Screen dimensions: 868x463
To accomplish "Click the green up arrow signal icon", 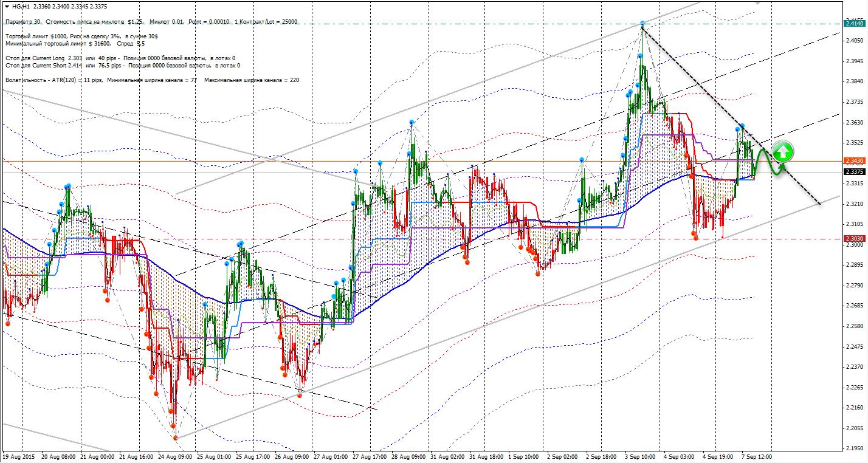I will (x=783, y=152).
